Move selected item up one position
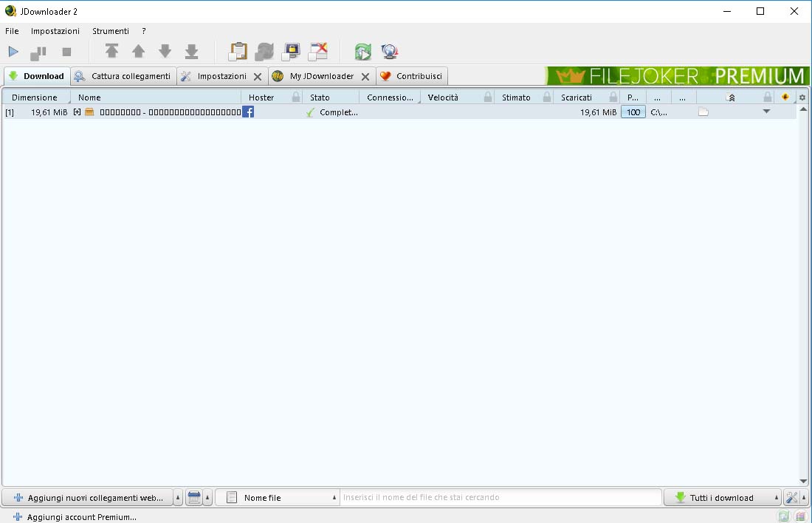This screenshot has height=523, width=812. tap(138, 51)
